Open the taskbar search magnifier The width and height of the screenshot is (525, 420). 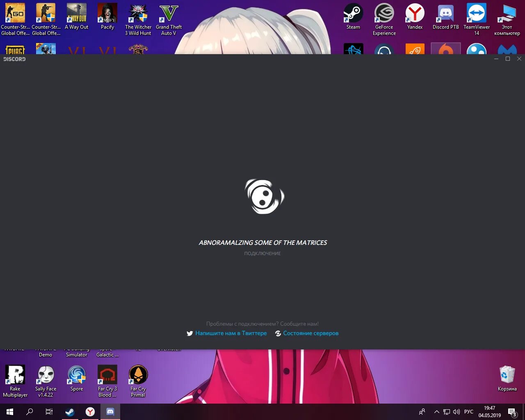[x=30, y=412]
